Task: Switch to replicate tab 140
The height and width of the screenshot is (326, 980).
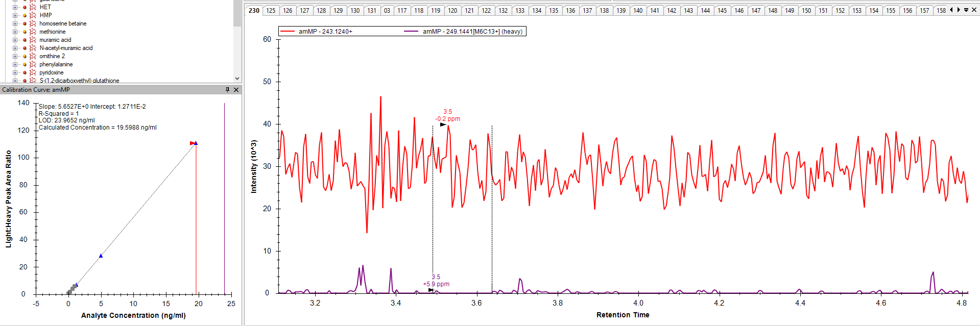Action: click(638, 10)
